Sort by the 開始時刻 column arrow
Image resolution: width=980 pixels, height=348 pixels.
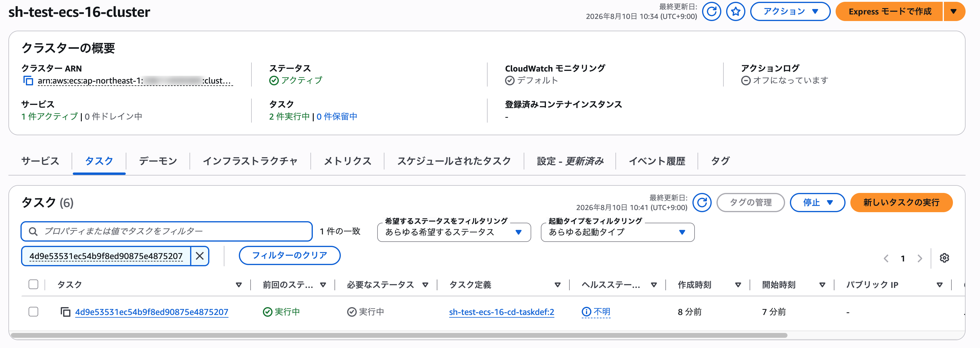pyautogui.click(x=822, y=285)
